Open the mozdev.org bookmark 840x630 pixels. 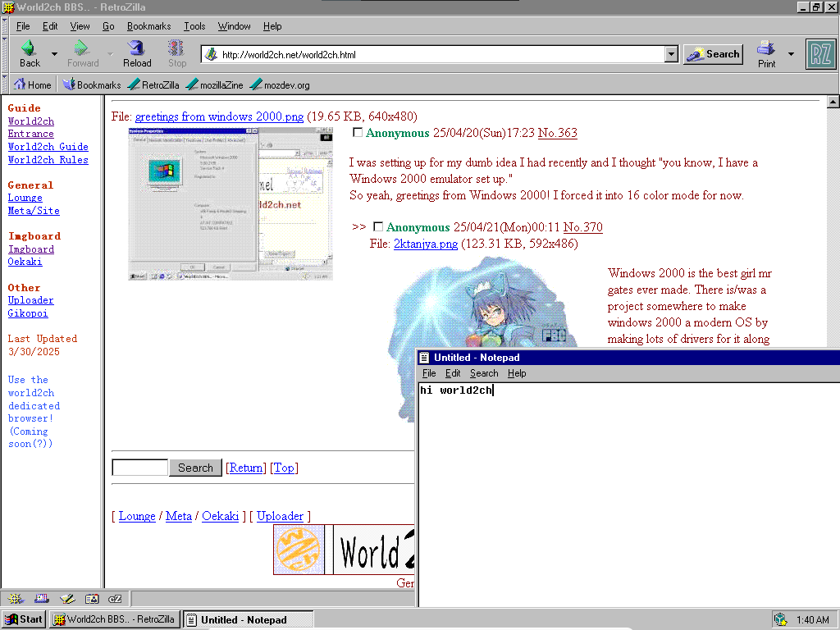pos(281,84)
